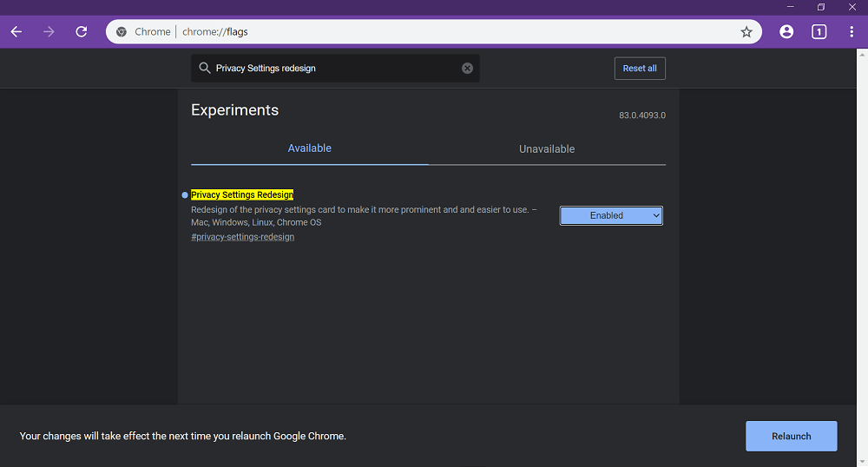The image size is (868, 467).
Task: Click the Experiments heading
Action: tap(234, 110)
